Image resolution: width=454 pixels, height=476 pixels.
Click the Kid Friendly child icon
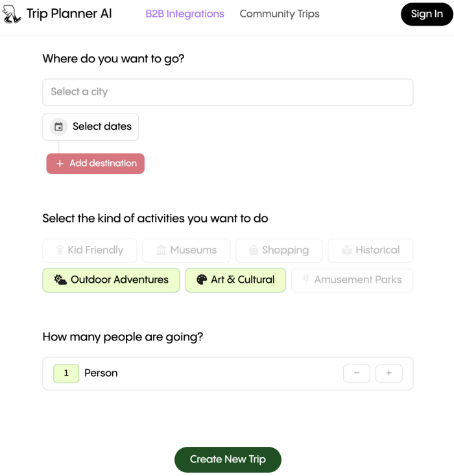point(60,250)
